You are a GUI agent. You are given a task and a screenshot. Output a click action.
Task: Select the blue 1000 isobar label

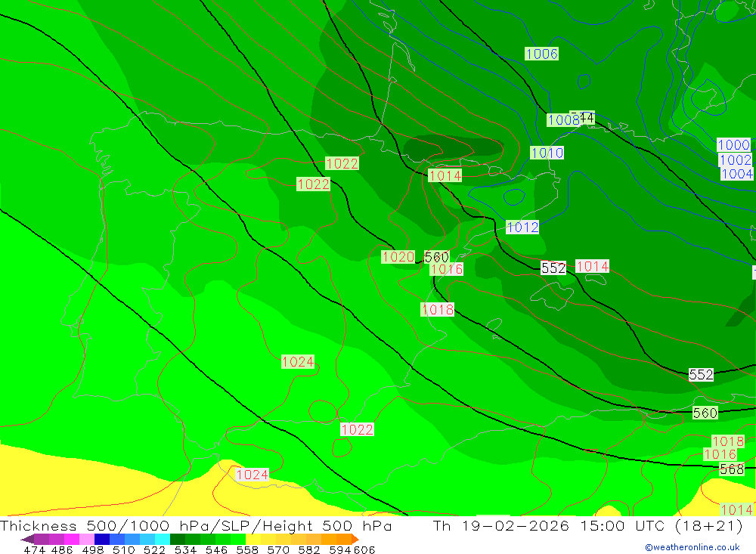[x=734, y=144]
